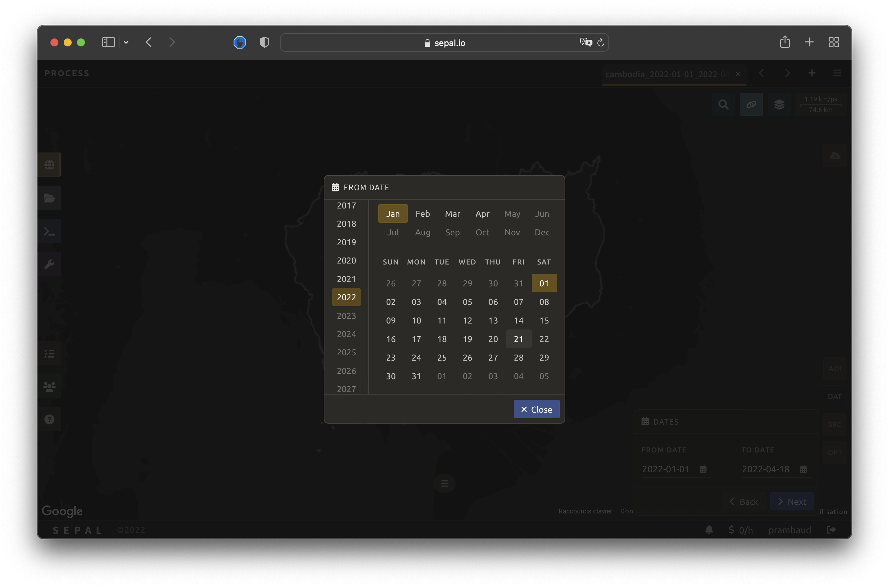
Task: Click the Close button in date dialog
Action: [536, 409]
